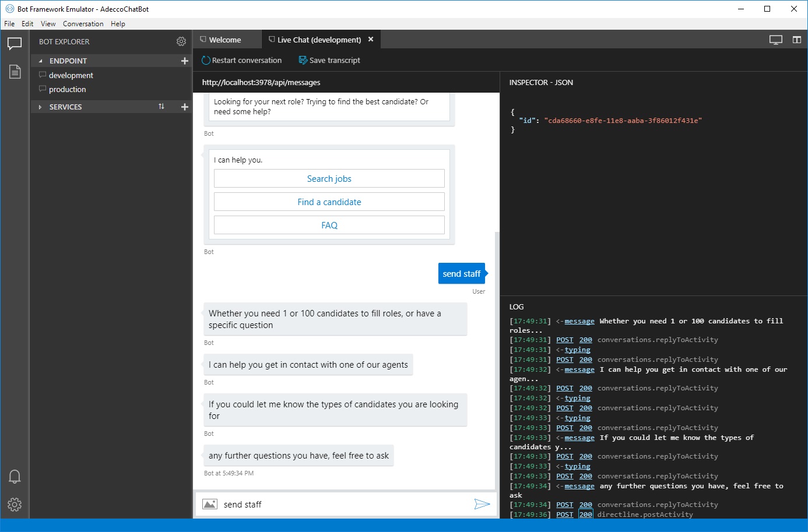The image size is (808, 532).
Task: Switch to the Welcome tab
Action: [x=226, y=39]
